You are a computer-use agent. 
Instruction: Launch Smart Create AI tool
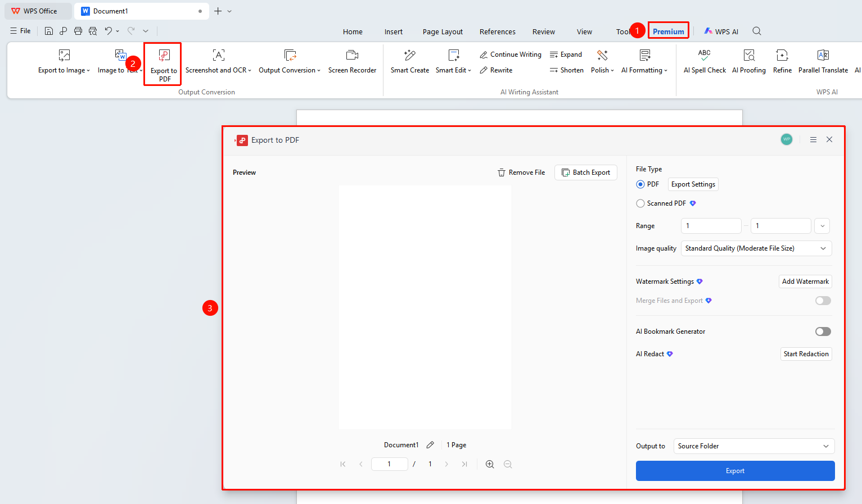click(x=410, y=62)
